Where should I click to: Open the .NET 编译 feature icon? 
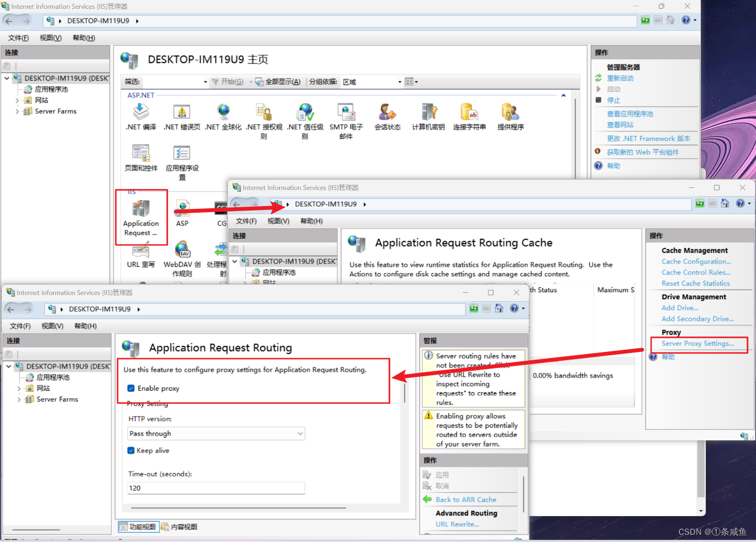[141, 112]
